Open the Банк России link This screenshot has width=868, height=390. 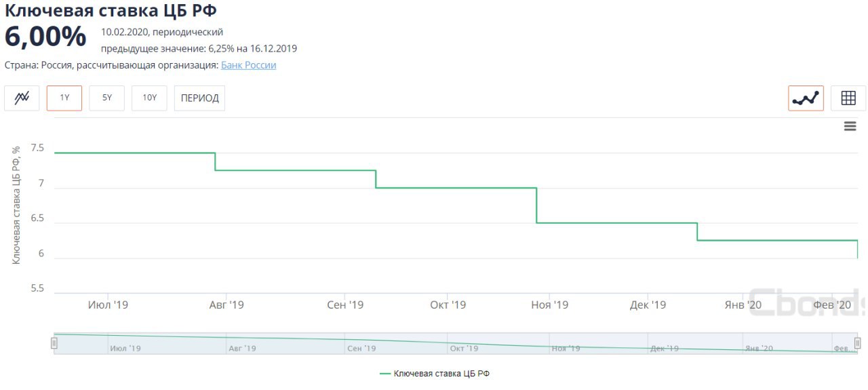[x=248, y=65]
